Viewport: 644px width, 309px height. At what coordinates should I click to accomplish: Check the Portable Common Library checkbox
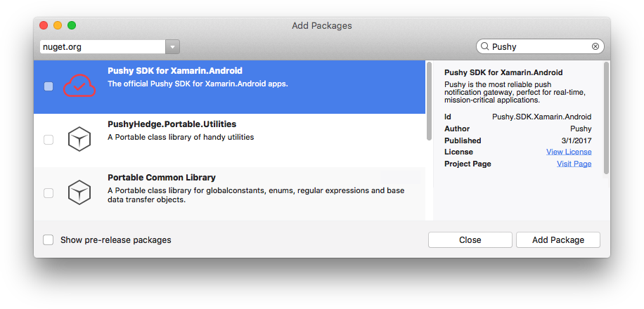click(x=49, y=193)
